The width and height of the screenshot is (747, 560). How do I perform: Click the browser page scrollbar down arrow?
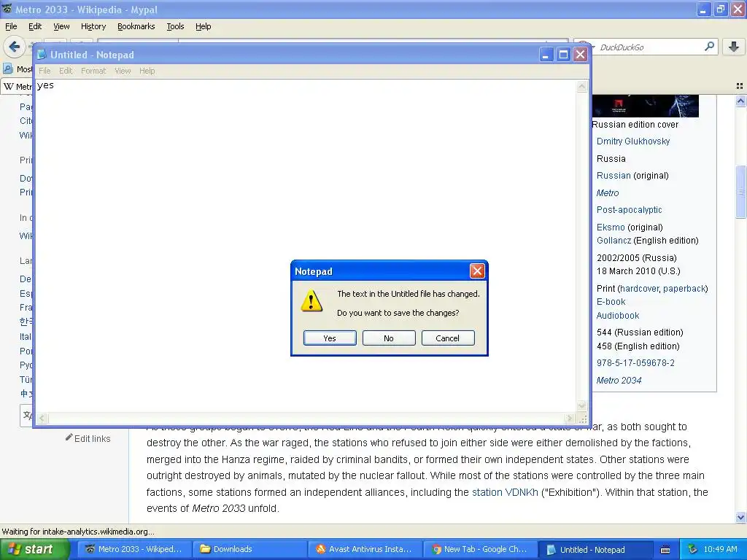(740, 517)
